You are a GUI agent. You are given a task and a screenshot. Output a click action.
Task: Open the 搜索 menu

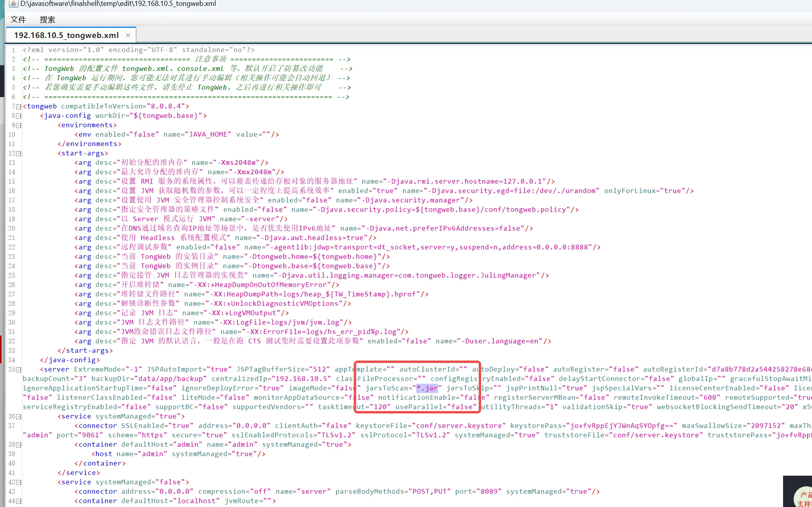tap(47, 20)
